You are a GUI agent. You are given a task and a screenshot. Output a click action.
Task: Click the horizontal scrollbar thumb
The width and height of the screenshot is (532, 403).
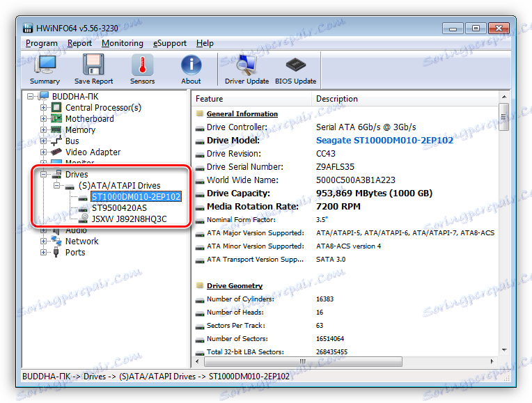pos(303,362)
